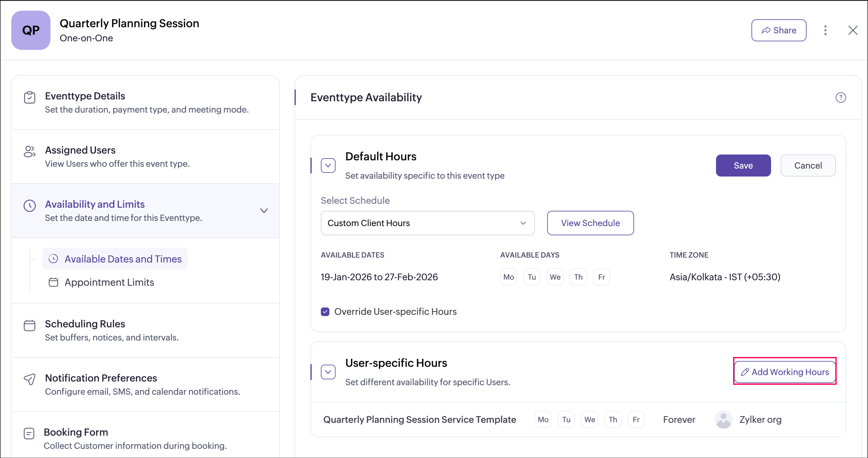Image resolution: width=868 pixels, height=458 pixels.
Task: Open Appointment Limits submenu item
Action: [109, 282]
